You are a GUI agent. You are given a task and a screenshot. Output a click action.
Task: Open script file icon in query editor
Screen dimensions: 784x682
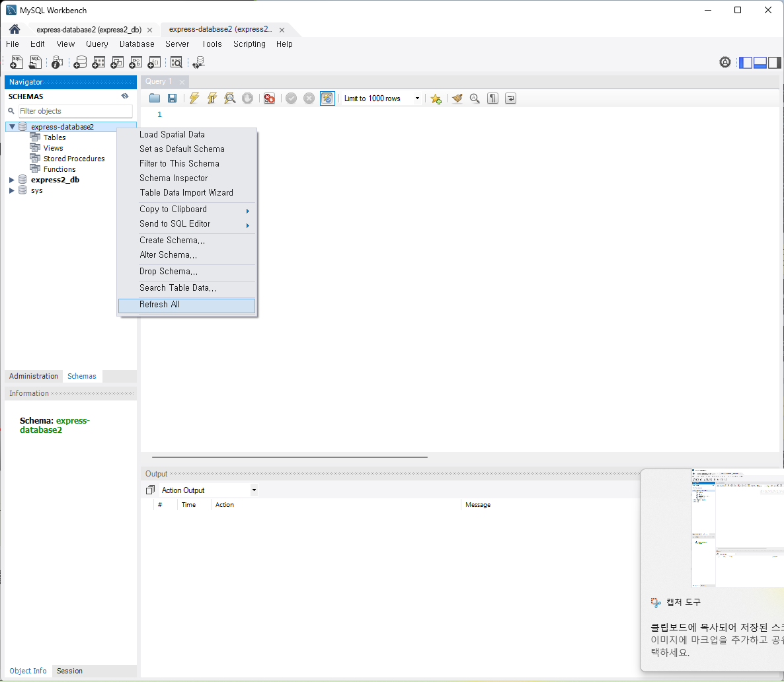tap(155, 98)
